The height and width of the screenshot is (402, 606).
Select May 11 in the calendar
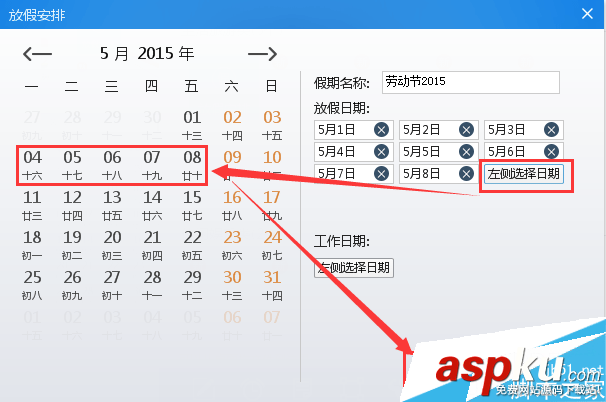point(32,205)
